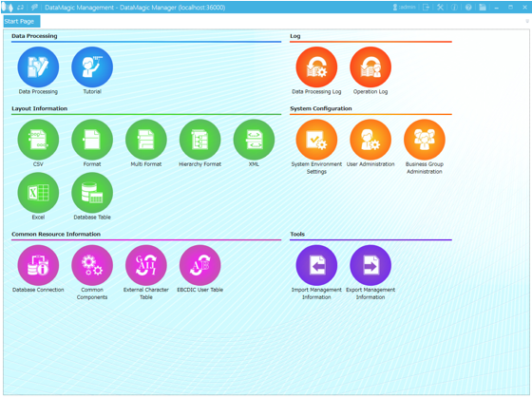Open the Data Processing icon
The width and height of the screenshot is (532, 398).
(x=38, y=66)
